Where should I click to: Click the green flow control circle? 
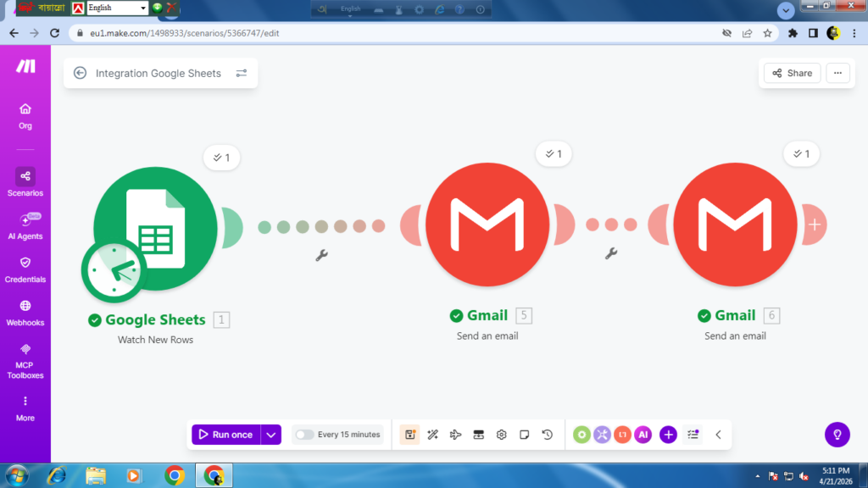click(x=581, y=435)
